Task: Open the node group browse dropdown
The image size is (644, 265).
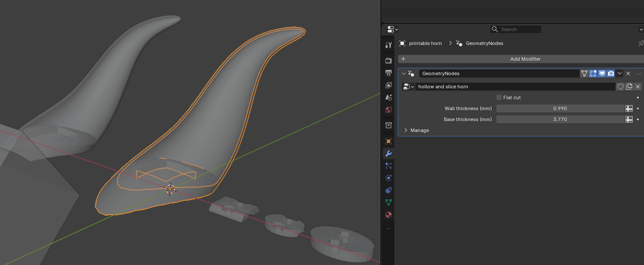Action: pos(408,87)
